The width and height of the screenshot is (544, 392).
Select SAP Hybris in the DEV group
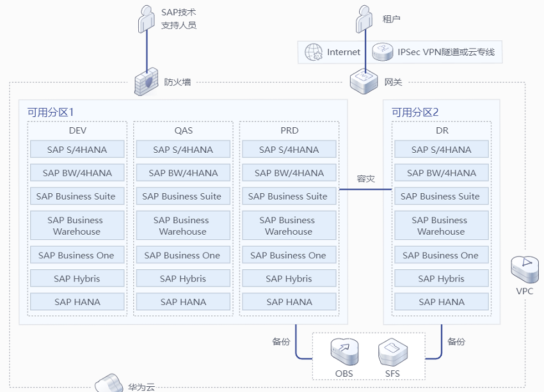click(x=77, y=278)
